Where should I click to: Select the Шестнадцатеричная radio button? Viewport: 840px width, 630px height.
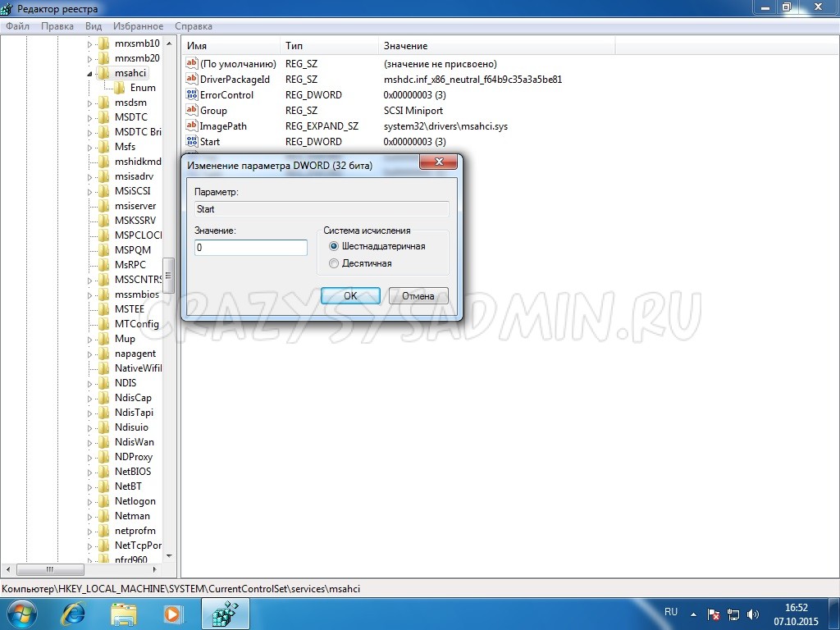pyautogui.click(x=333, y=246)
